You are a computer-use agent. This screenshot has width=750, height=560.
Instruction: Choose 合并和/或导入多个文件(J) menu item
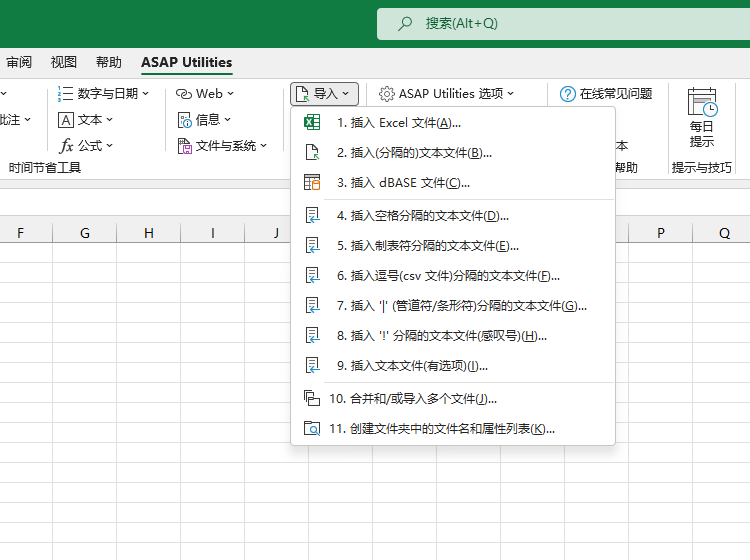click(x=452, y=398)
